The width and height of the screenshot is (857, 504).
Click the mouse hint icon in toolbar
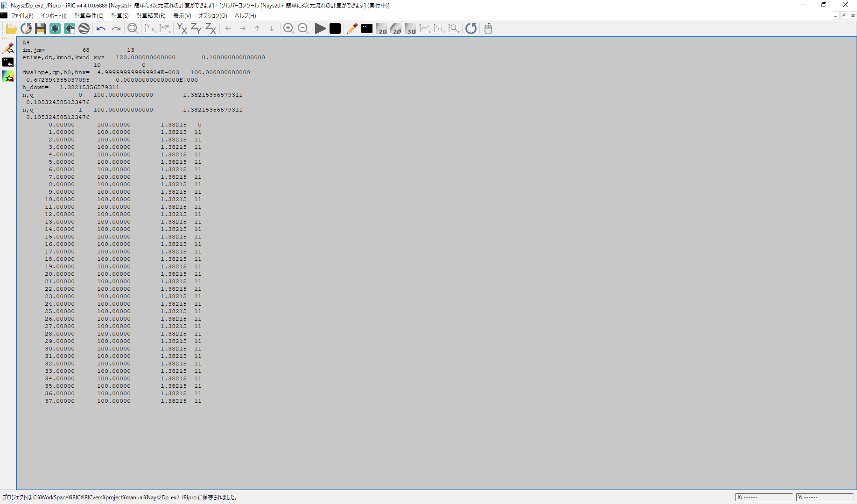click(488, 29)
